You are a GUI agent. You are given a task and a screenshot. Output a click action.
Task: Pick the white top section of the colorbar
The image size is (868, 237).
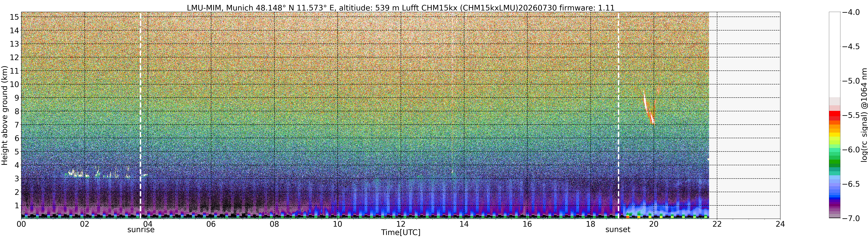pos(834,55)
